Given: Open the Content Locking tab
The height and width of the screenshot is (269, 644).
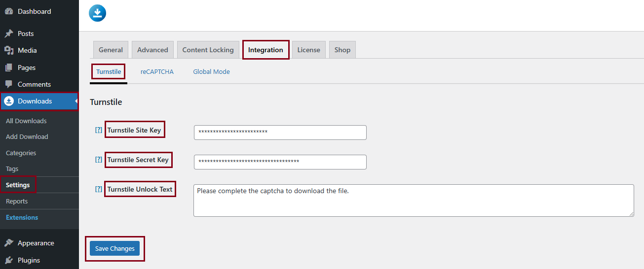Looking at the screenshot, I should 208,50.
